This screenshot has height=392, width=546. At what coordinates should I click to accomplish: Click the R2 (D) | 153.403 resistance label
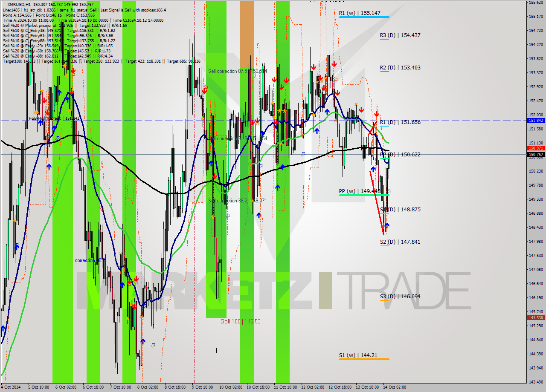point(400,68)
